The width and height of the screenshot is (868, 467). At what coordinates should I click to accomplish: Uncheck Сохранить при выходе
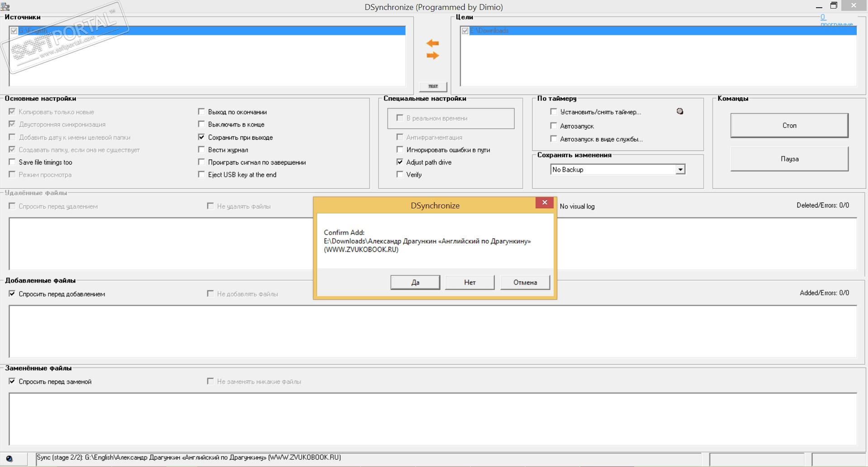(202, 137)
